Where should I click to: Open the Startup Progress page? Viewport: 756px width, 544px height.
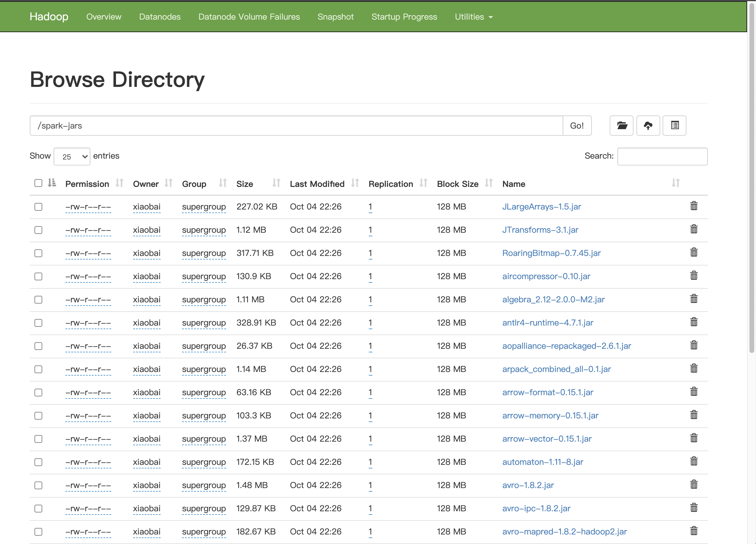pos(404,17)
